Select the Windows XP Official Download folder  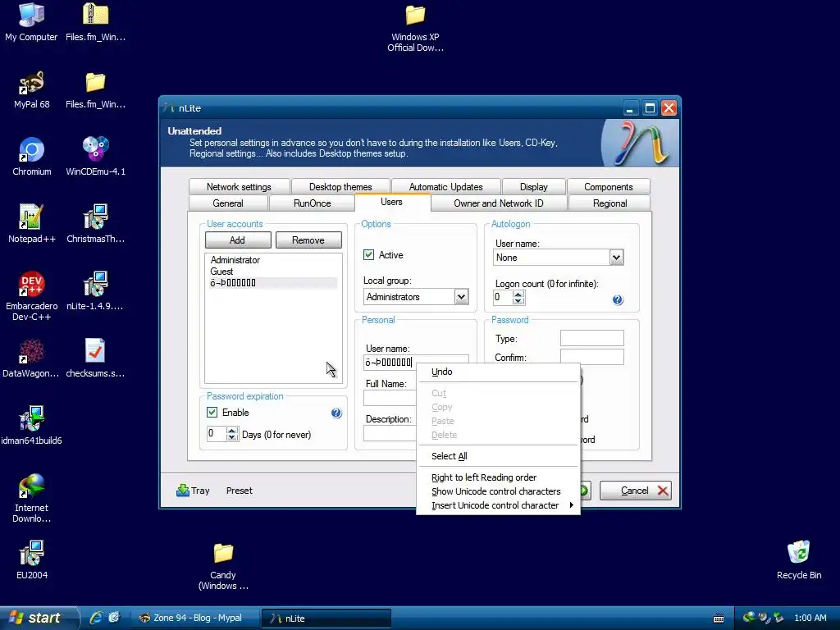(415, 28)
